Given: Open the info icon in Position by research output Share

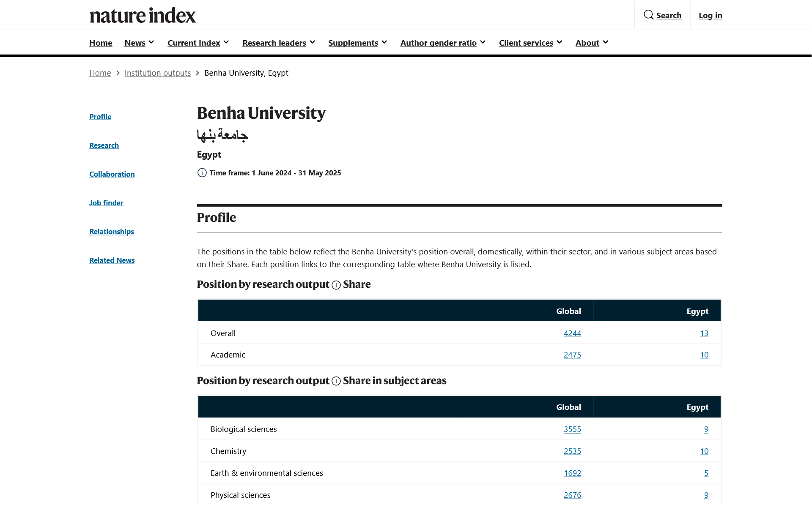Looking at the screenshot, I should point(336,285).
